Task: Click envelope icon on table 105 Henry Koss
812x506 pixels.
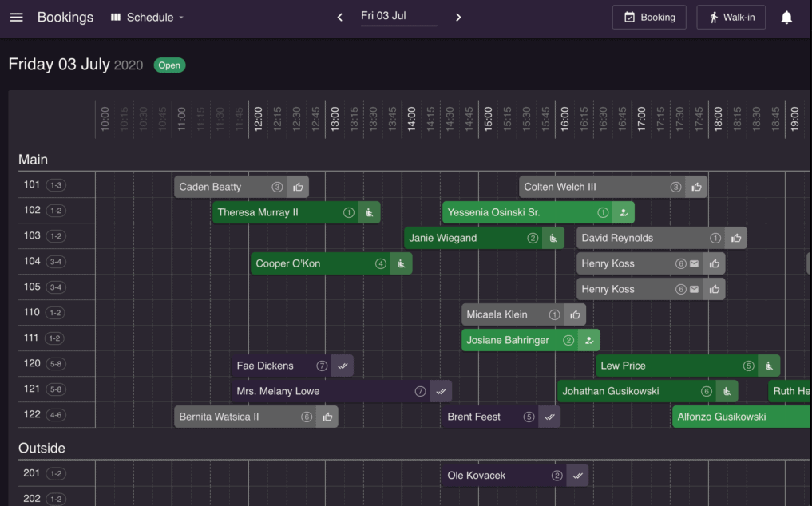Action: click(694, 289)
